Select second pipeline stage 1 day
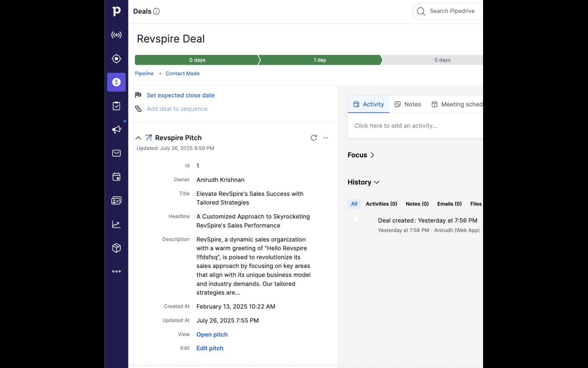 (x=320, y=60)
